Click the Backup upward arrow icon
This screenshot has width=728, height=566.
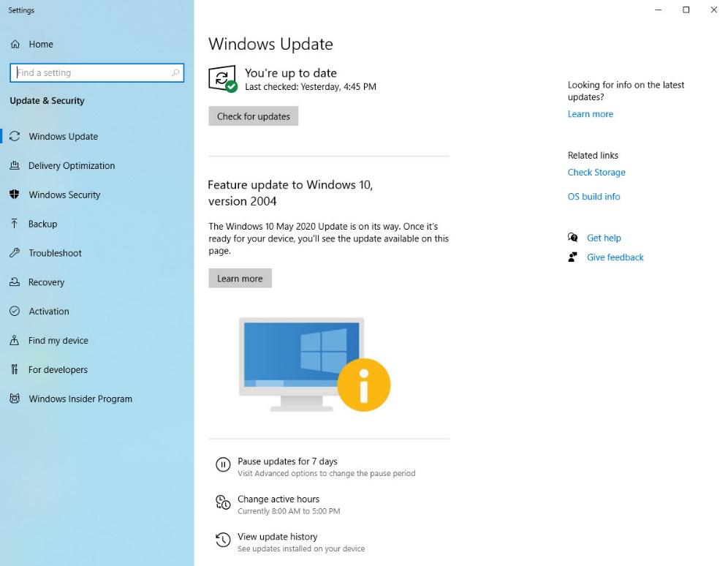[15, 224]
